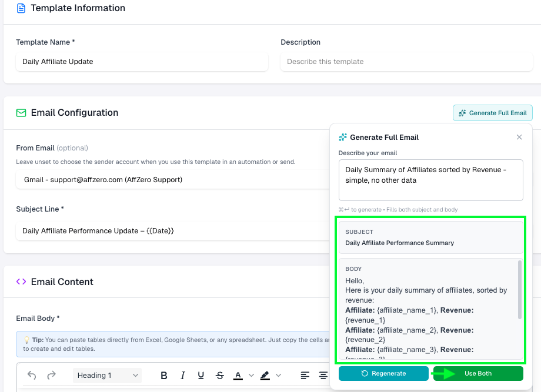Viewport: 541px width, 392px height.
Task: Click the generated subject preview text
Action: [x=399, y=243]
